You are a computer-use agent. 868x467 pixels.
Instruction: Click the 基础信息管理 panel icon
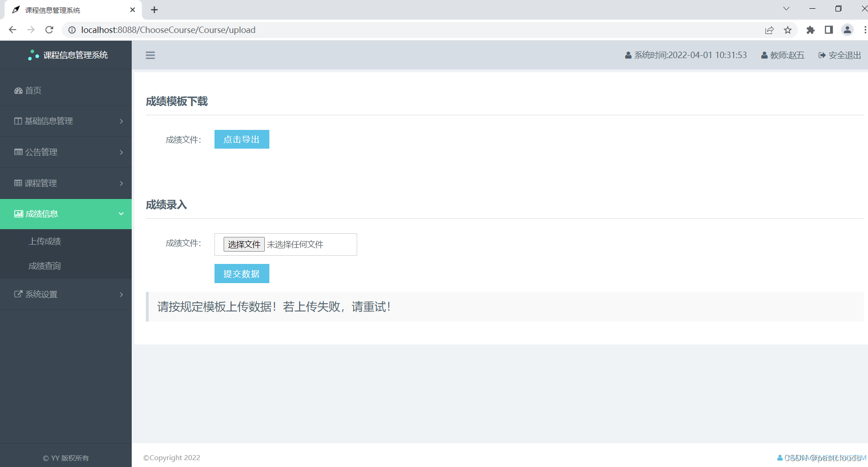[x=18, y=121]
